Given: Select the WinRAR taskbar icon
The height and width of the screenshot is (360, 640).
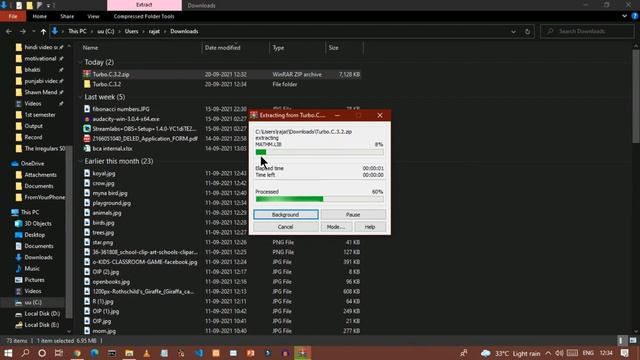Looking at the screenshot, I should tap(302, 353).
